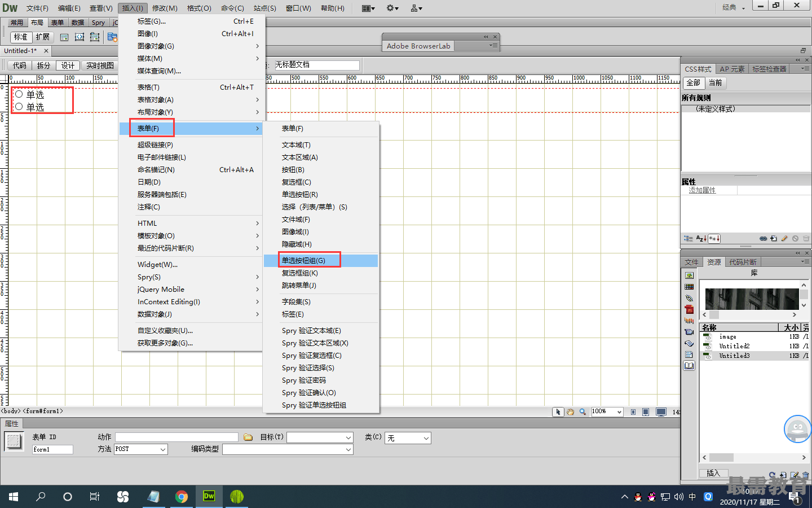Click Show only set properties icon
The height and width of the screenshot is (508, 812).
pyautogui.click(x=714, y=239)
